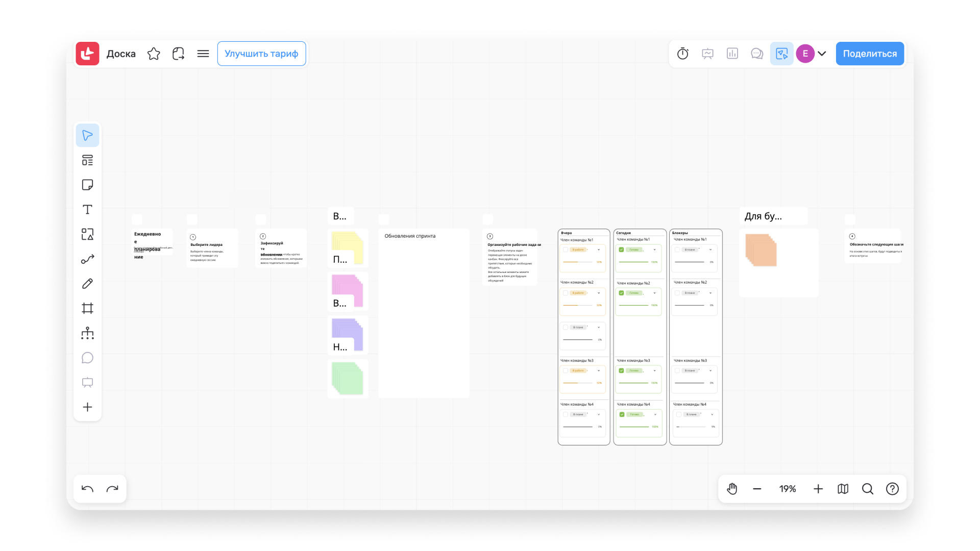Open the board export icon
Image resolution: width=980 pixels, height=551 pixels.
[178, 54]
